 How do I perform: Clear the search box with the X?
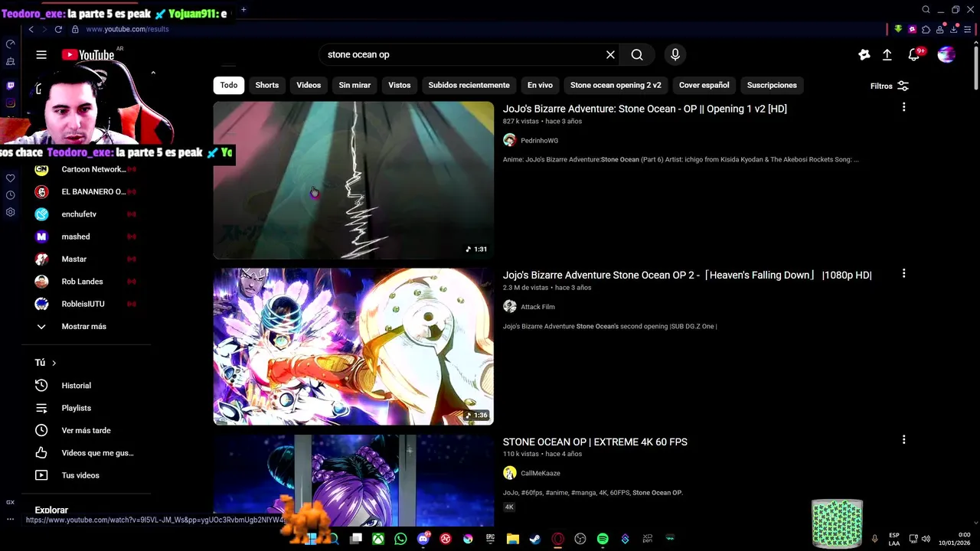tap(610, 54)
